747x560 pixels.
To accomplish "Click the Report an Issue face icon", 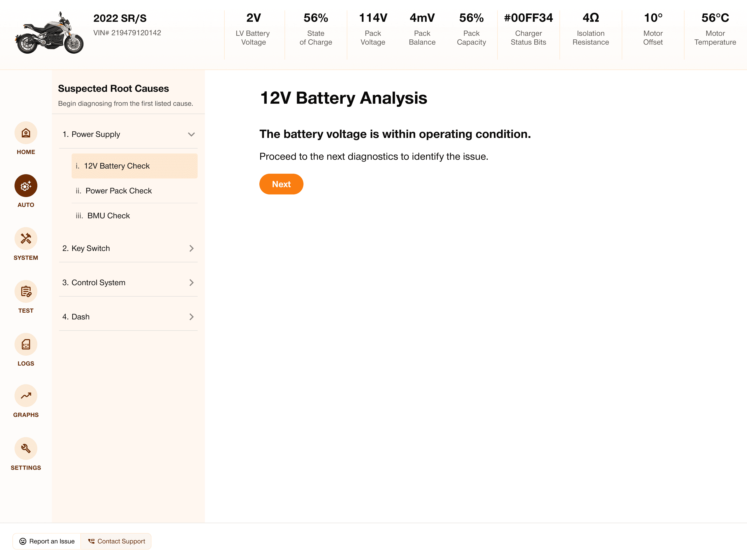I will [x=23, y=541].
